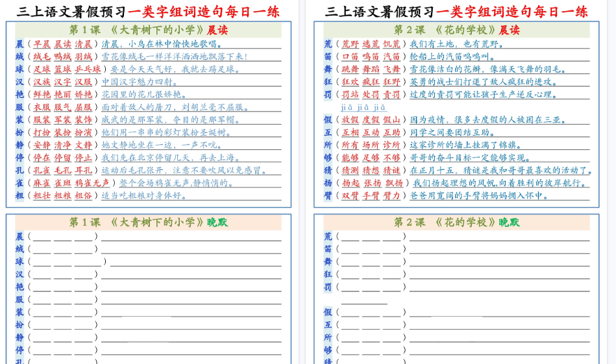Viewport: 616px width, 364px height.
Task: Click the underlined word 早晨
Action: (42, 44)
